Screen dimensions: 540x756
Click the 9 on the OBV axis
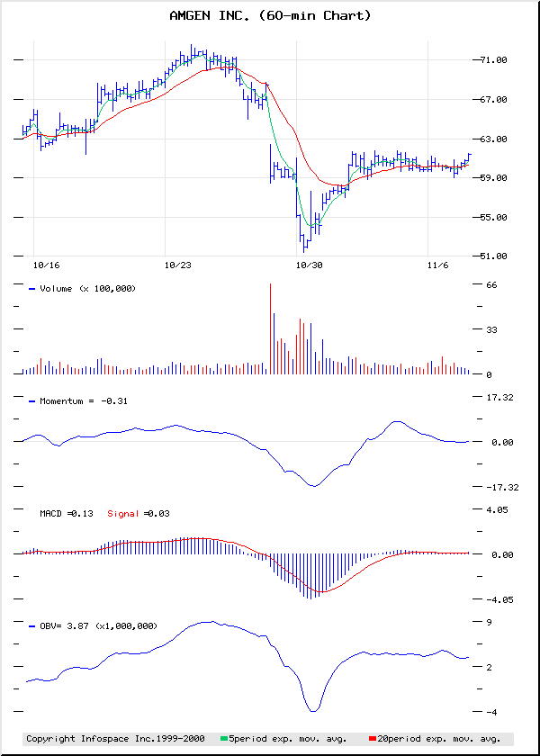pyautogui.click(x=489, y=623)
